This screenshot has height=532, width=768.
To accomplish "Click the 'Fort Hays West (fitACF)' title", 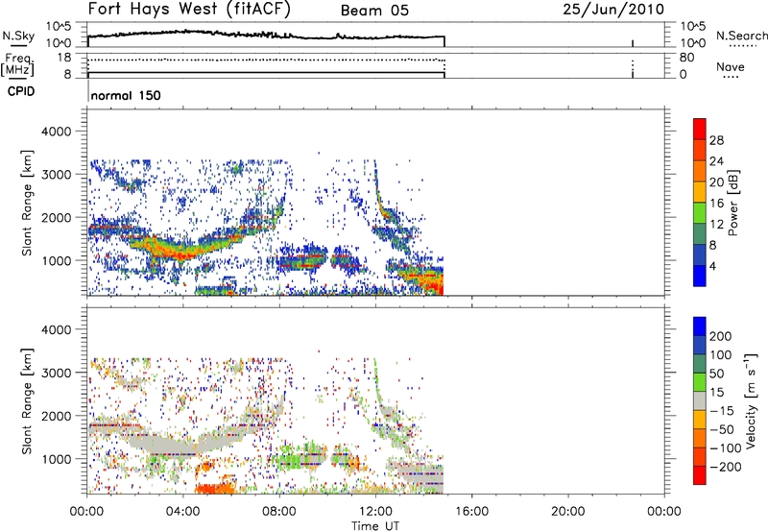I will click(x=189, y=9).
